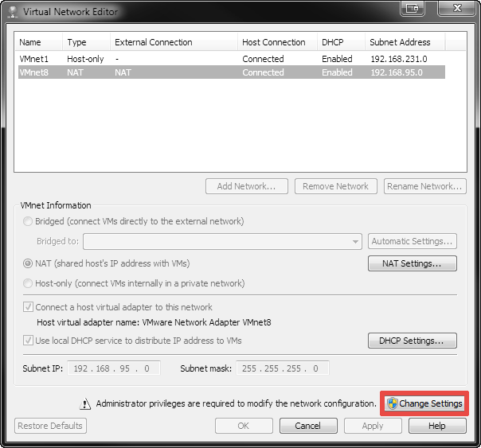481x448 pixels.
Task: Click the External Connection column header
Action: click(x=174, y=42)
